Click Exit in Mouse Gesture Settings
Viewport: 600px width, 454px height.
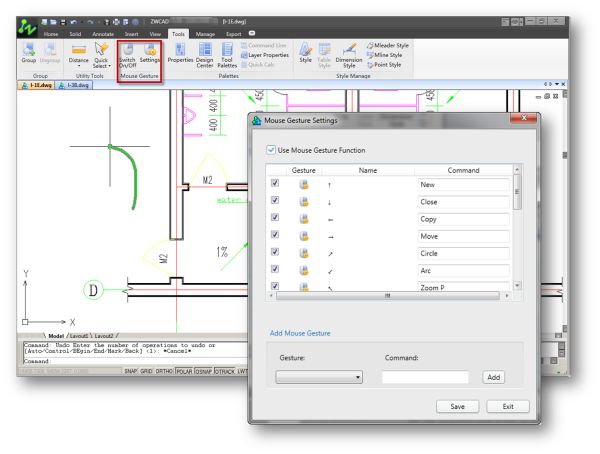(508, 407)
